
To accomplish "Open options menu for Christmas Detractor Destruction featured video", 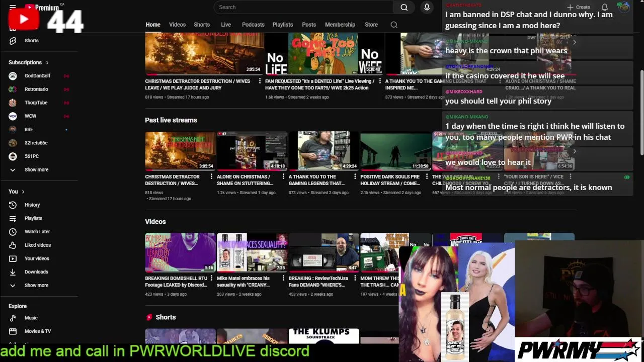I will coord(260,81).
